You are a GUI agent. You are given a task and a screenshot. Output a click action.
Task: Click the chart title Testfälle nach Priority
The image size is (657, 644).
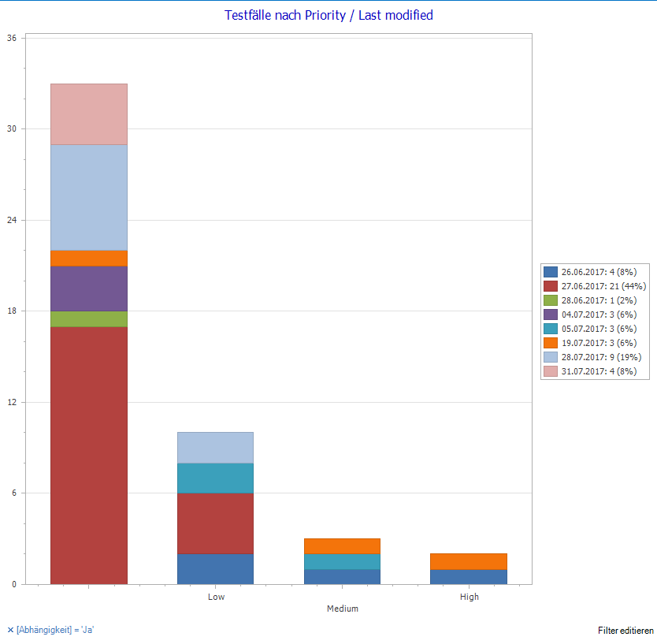(328, 15)
